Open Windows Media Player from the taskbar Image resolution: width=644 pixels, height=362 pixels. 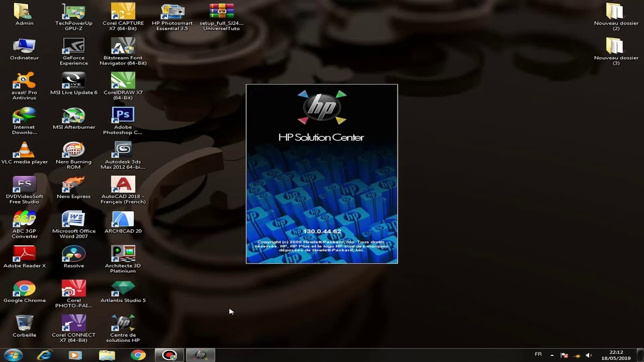click(75, 355)
